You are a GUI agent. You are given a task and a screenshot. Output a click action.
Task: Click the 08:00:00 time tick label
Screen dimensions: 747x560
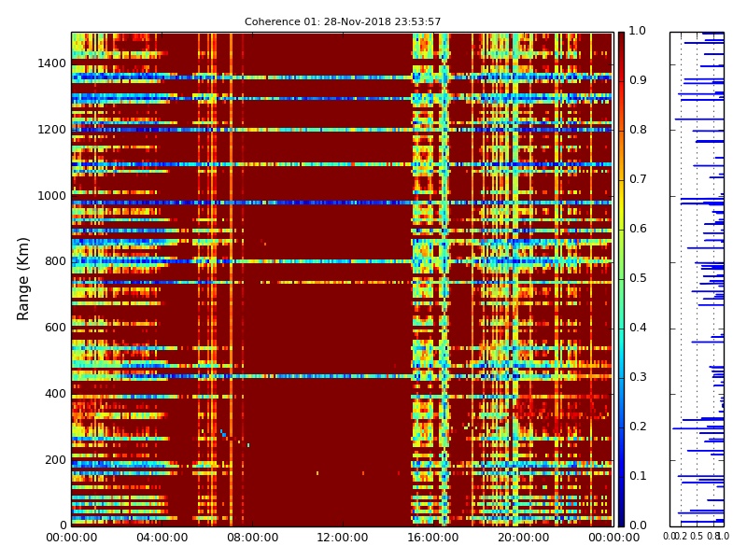pos(252,538)
